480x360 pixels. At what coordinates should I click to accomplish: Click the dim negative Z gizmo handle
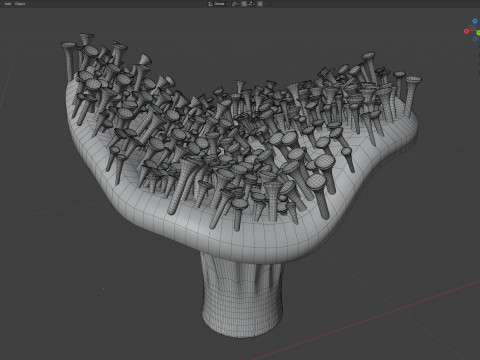click(x=475, y=39)
